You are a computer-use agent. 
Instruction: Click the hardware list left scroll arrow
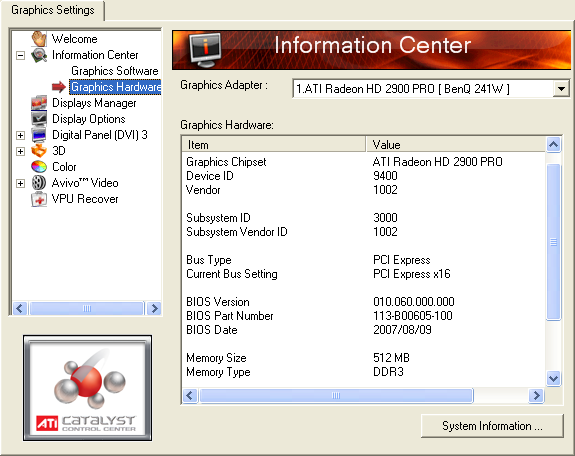pyautogui.click(x=190, y=395)
